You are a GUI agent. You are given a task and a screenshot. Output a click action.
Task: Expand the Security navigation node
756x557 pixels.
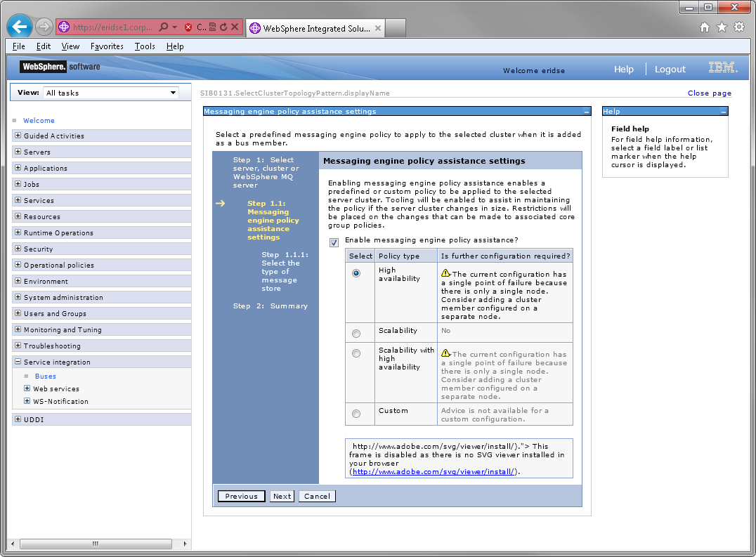point(18,249)
